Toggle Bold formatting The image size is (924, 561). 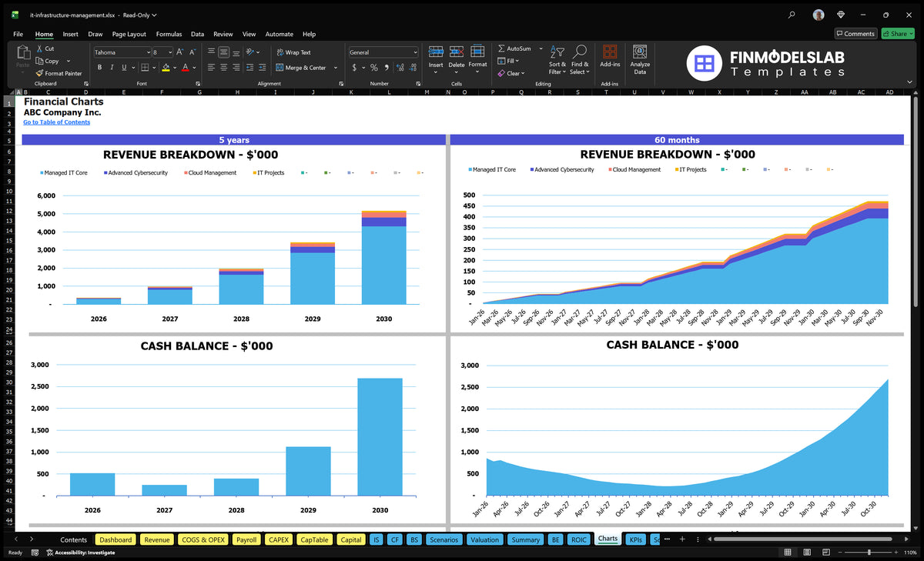point(100,68)
